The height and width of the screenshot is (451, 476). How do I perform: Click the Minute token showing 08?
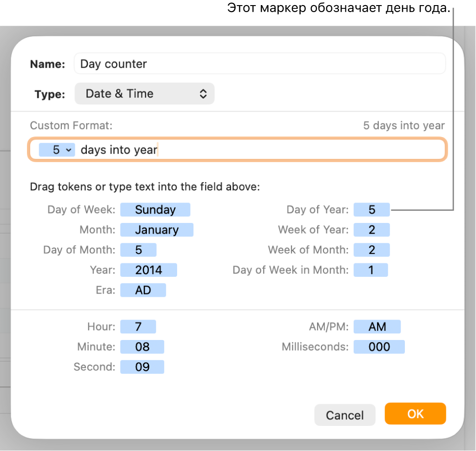[x=142, y=346]
